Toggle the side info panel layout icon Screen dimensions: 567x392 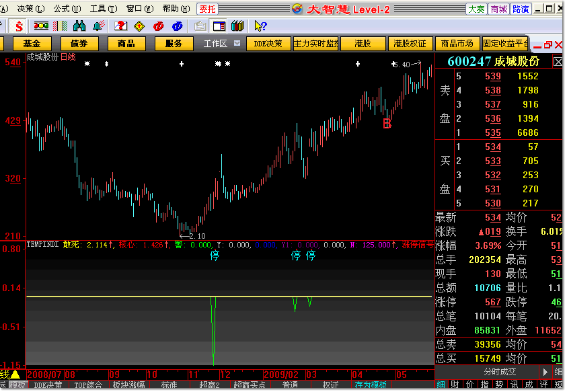click(219, 26)
